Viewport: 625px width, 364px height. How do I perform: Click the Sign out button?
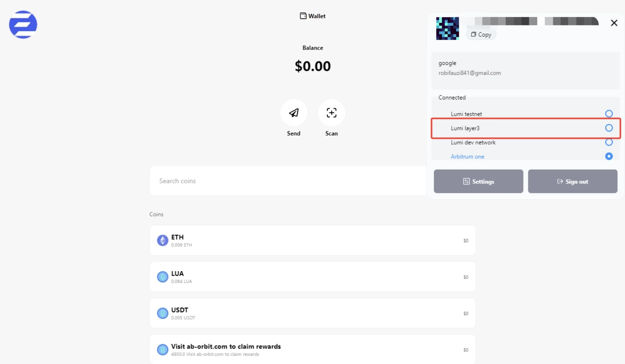(x=572, y=181)
